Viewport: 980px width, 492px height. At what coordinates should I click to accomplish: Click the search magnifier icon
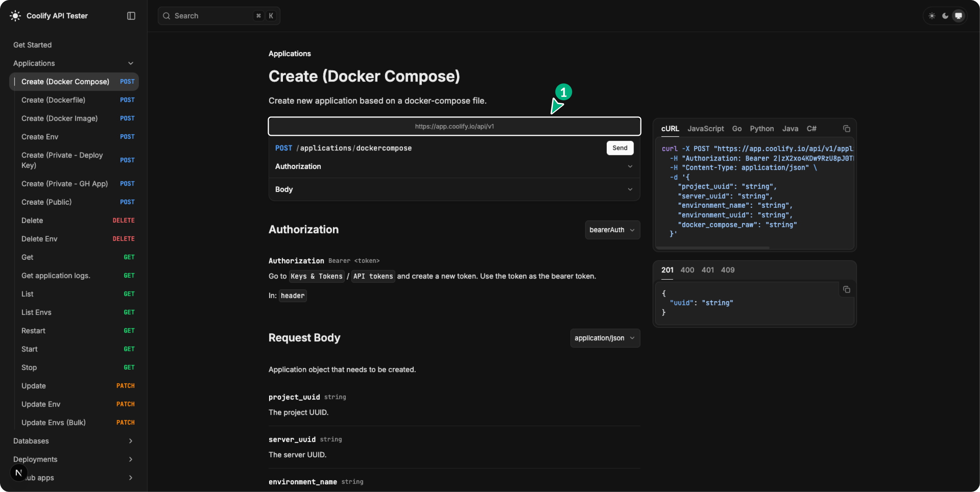(167, 16)
